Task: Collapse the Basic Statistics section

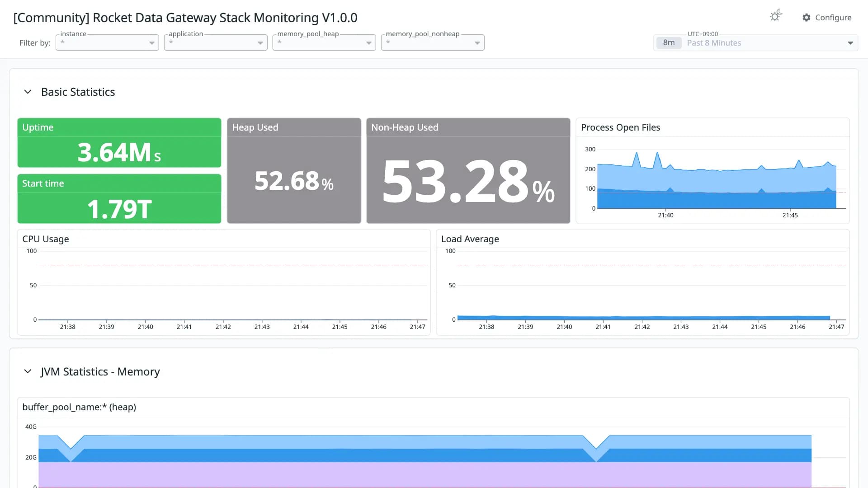Action: pos(28,92)
